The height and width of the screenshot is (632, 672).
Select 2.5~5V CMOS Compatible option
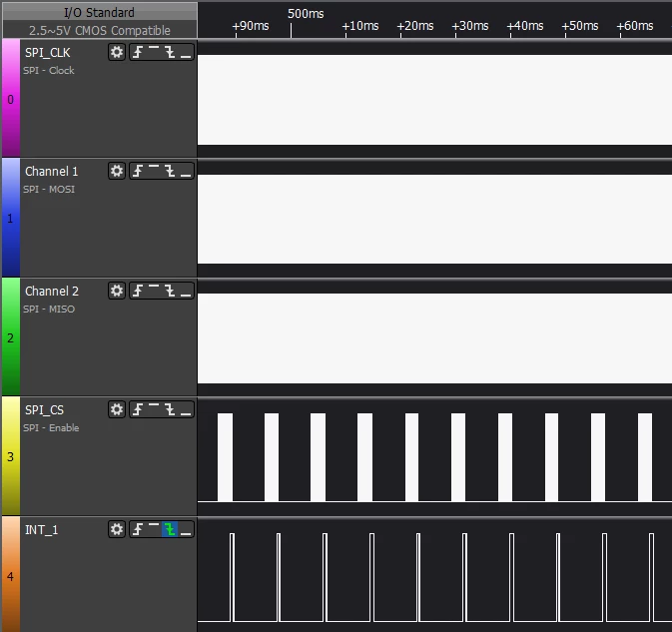pyautogui.click(x=100, y=30)
